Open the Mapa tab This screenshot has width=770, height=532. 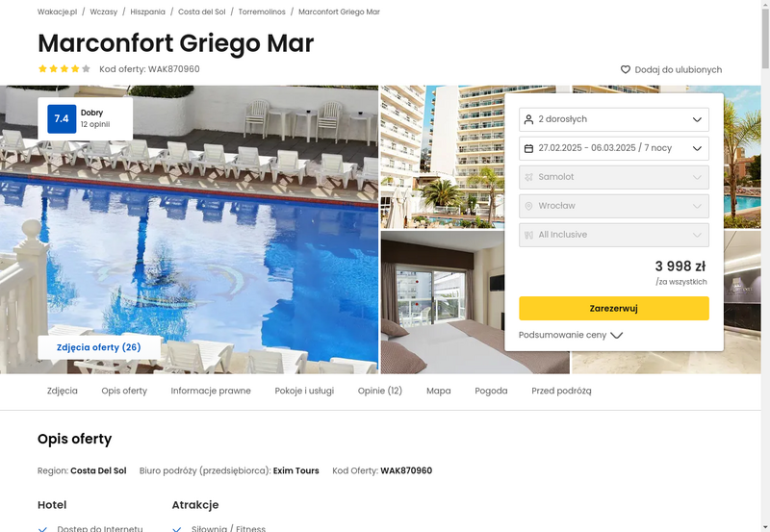[439, 391]
